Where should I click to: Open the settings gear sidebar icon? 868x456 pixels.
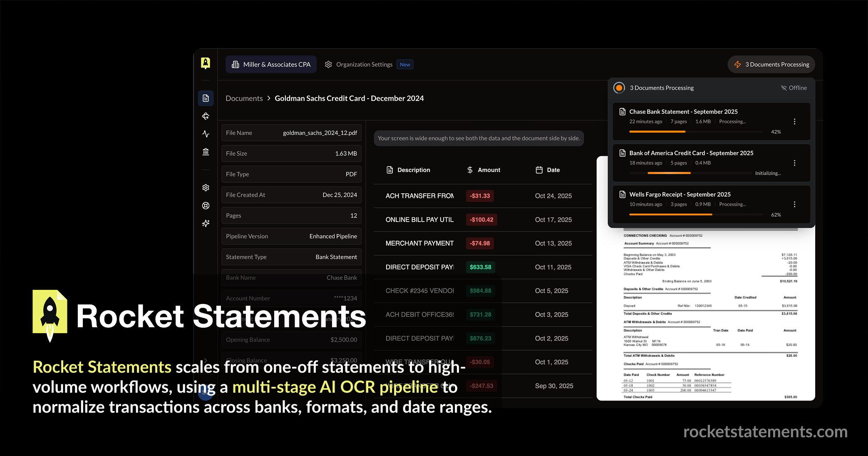click(x=206, y=188)
